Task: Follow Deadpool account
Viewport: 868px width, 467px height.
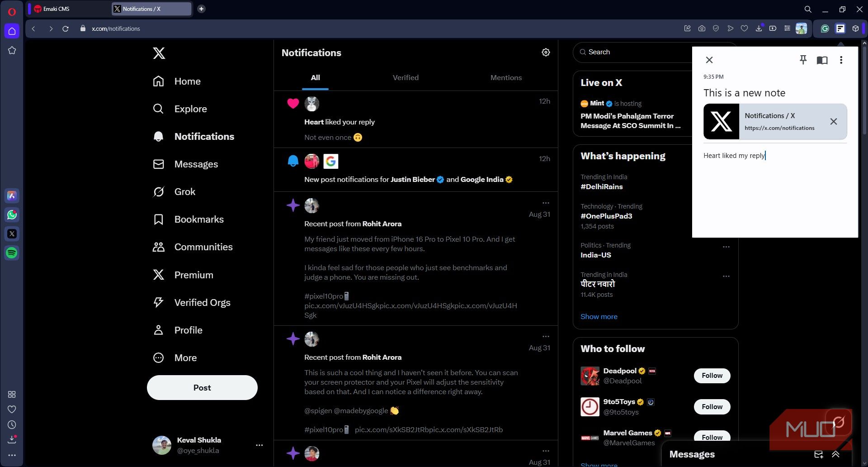Action: [x=712, y=376]
